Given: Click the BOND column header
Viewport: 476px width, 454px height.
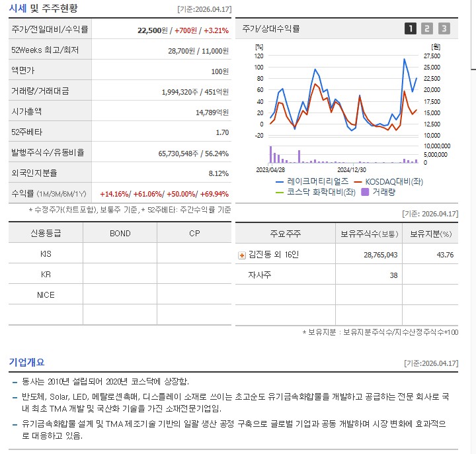Looking at the screenshot, I should coord(120,234).
